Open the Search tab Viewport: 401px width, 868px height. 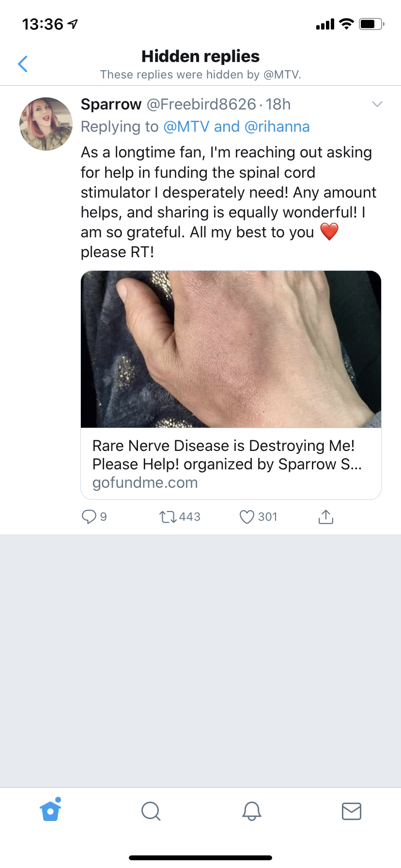(151, 810)
